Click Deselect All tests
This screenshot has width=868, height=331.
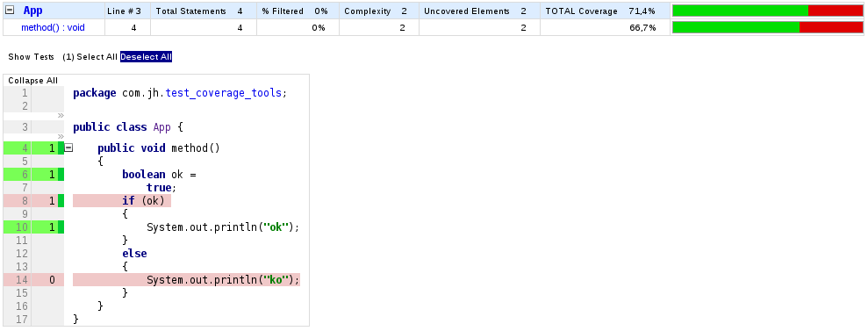[x=147, y=57]
